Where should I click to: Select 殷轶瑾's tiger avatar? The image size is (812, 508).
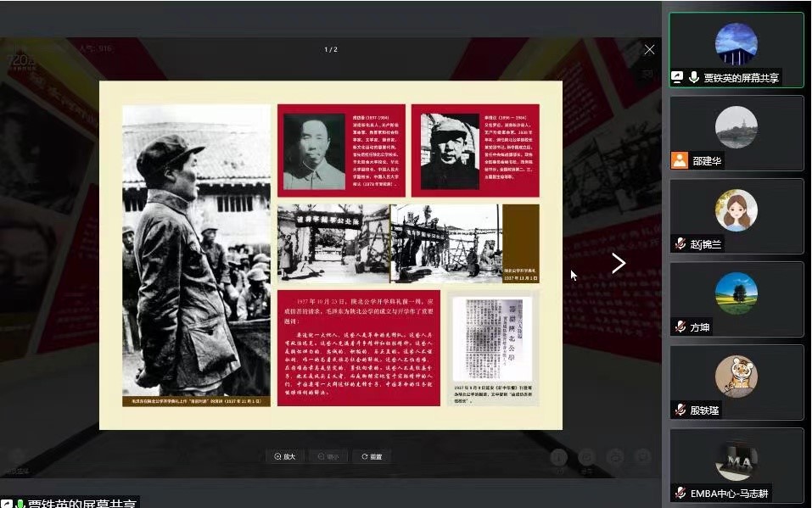tap(736, 377)
